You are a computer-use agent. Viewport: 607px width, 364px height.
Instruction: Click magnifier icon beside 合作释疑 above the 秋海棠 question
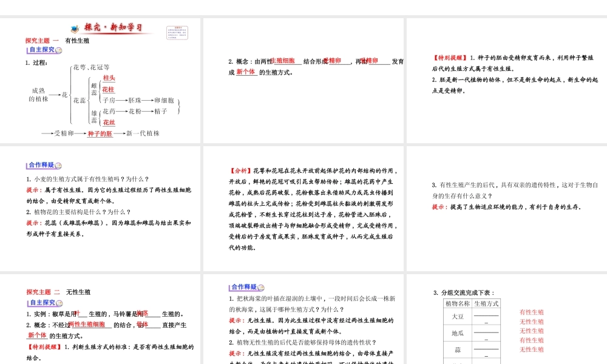tap(261, 288)
